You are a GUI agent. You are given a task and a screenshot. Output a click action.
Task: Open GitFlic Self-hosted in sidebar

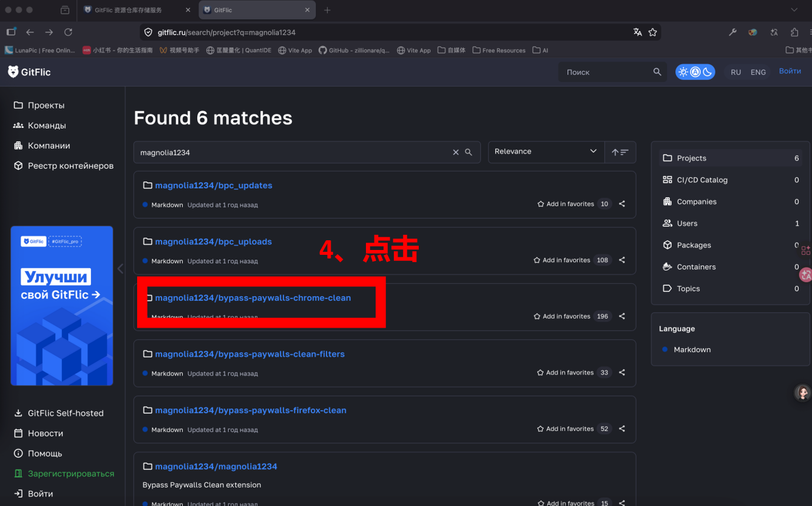(x=58, y=413)
